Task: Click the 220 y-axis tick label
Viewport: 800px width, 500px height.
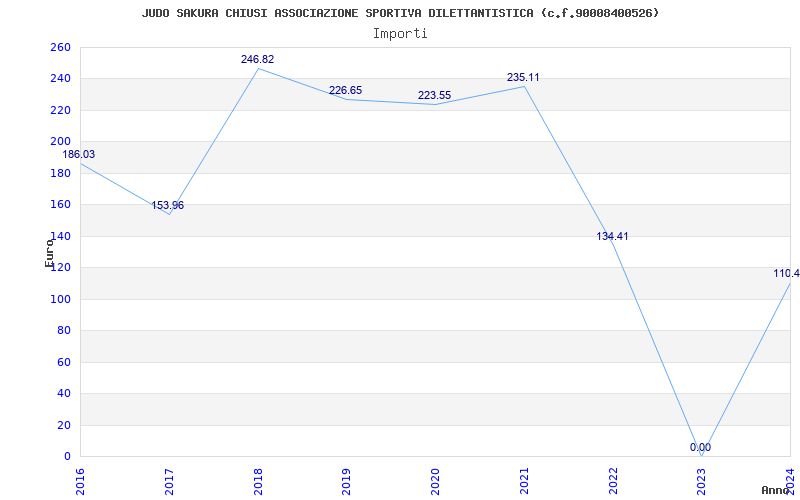Action: 60,110
